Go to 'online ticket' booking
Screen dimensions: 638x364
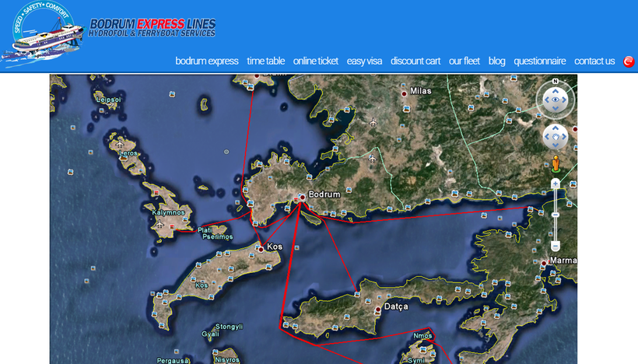[x=315, y=61]
